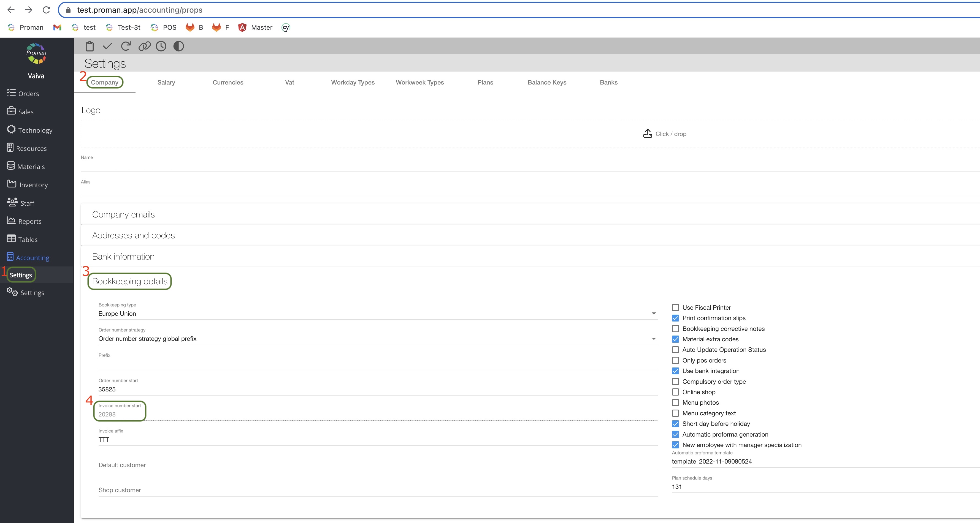
Task: Click the checkmark icon in the toolbar
Action: (x=107, y=46)
